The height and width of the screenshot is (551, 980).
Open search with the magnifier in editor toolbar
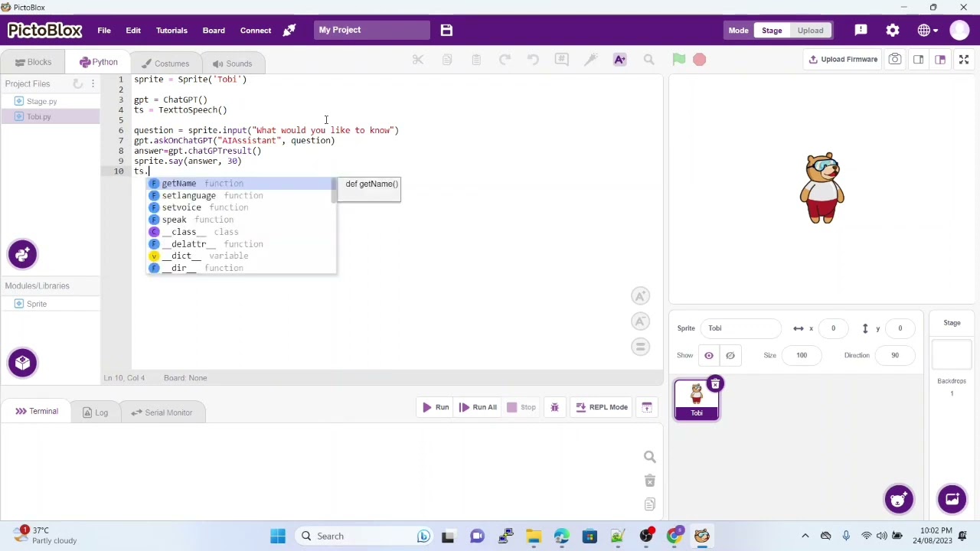[648, 60]
